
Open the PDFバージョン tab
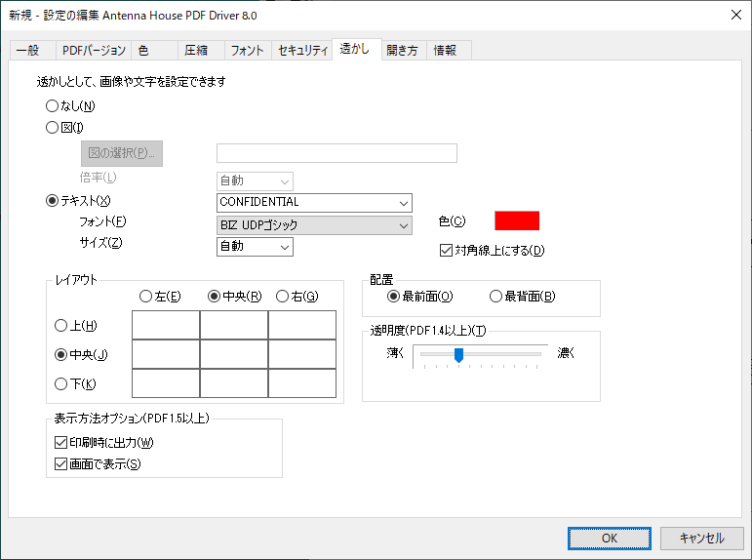[94, 51]
